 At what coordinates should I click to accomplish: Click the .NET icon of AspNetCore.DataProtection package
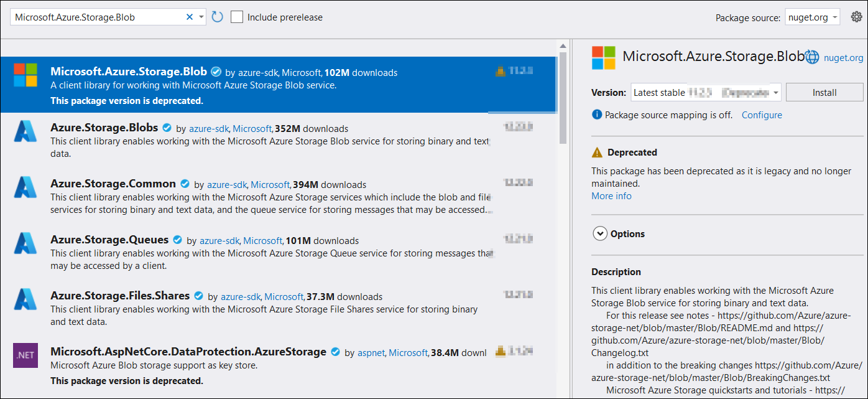25,355
